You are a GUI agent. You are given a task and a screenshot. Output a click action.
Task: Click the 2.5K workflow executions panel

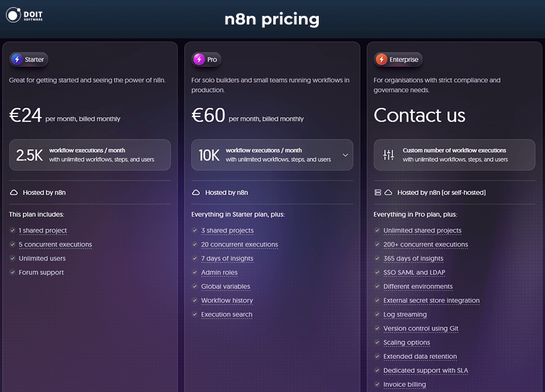[90, 155]
